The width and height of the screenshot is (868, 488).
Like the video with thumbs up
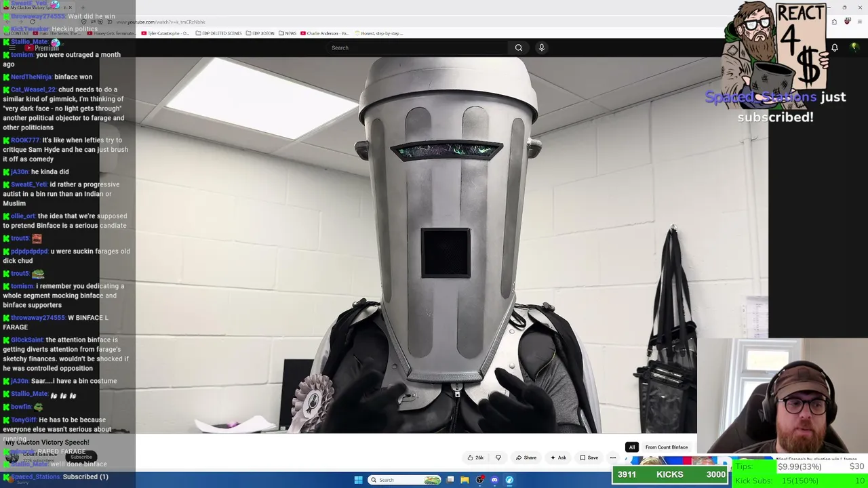tap(475, 457)
